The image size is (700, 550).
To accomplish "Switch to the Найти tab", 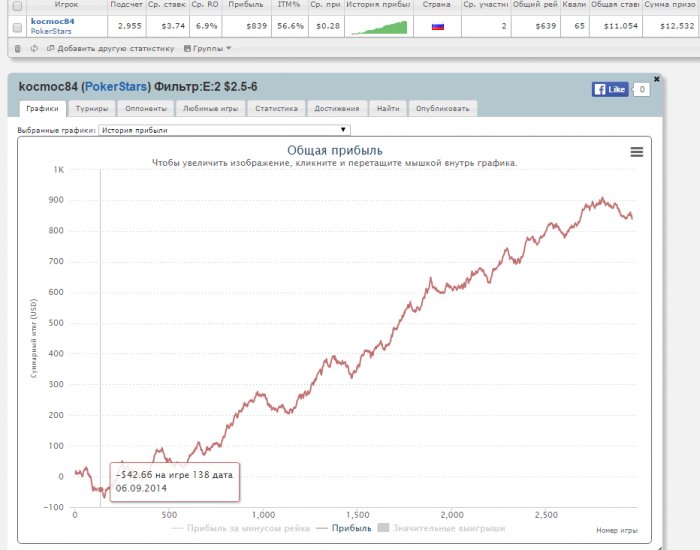I will 388,108.
